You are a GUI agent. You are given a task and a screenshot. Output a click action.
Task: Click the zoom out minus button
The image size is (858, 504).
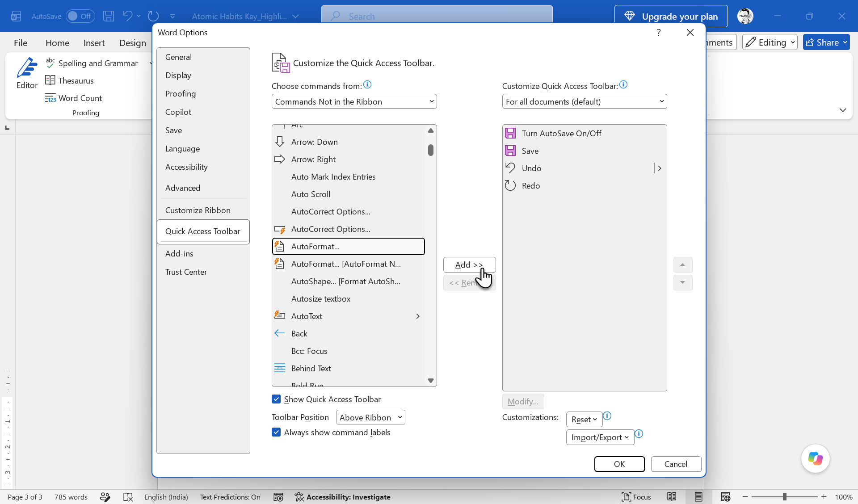tap(745, 497)
